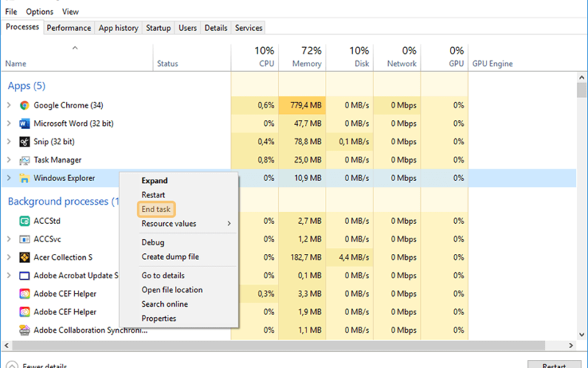588x368 pixels.
Task: Sort by the Memory column header
Action: coord(302,57)
